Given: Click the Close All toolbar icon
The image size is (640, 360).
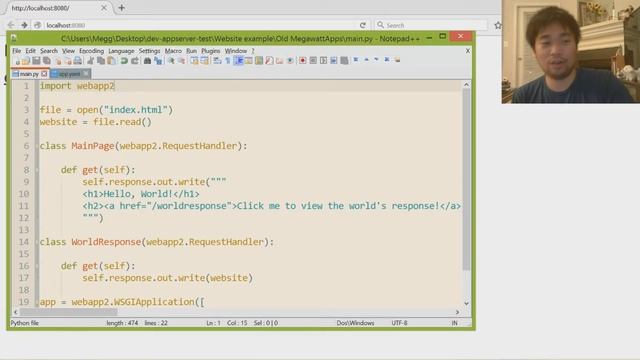Looking at the screenshot, I should point(68,61).
